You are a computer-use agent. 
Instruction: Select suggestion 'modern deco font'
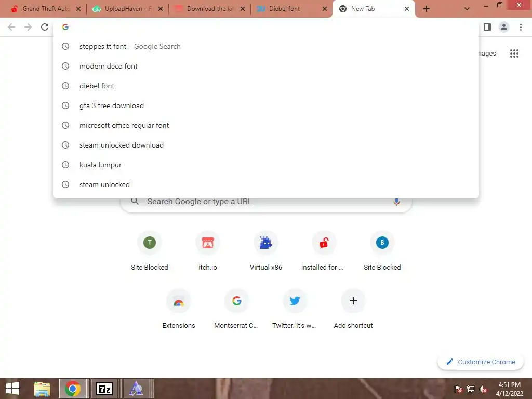click(x=265, y=66)
